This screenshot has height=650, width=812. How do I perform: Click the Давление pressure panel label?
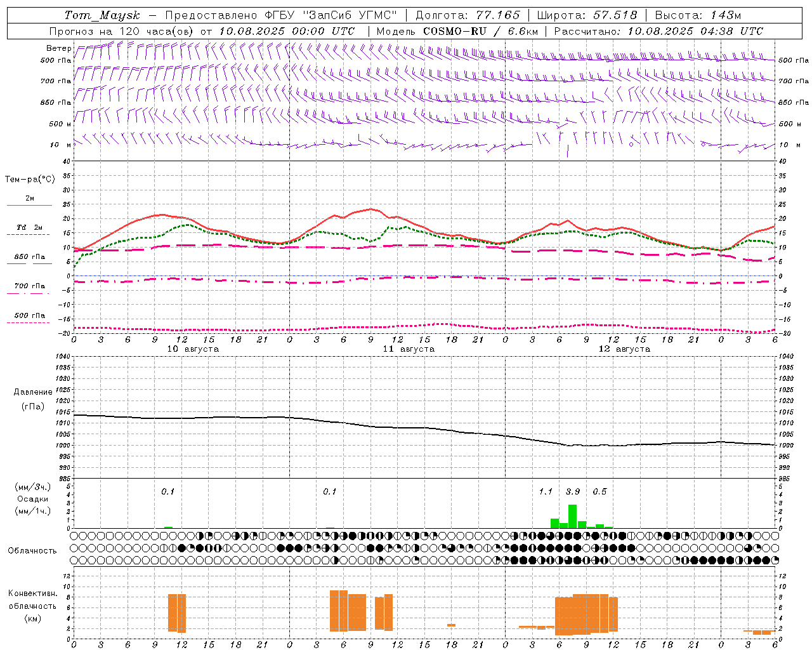(x=33, y=392)
